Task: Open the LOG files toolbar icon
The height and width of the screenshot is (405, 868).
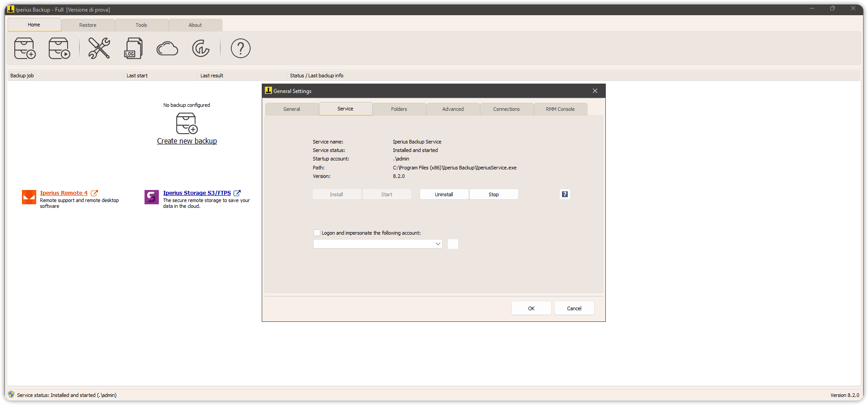Action: [x=133, y=48]
